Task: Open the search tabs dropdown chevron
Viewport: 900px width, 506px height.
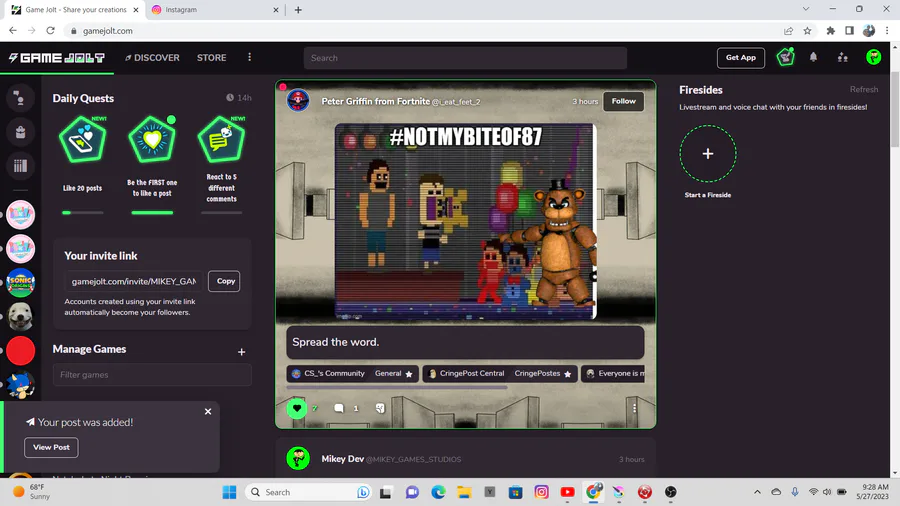Action: click(x=806, y=9)
